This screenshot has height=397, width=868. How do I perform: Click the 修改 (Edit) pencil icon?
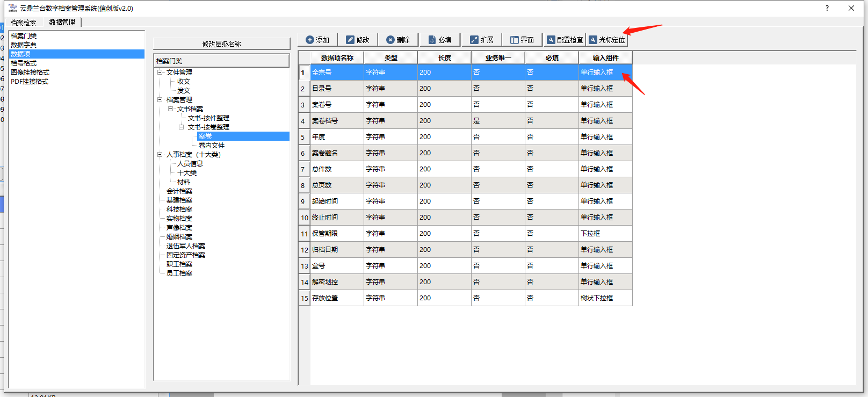[x=350, y=40]
